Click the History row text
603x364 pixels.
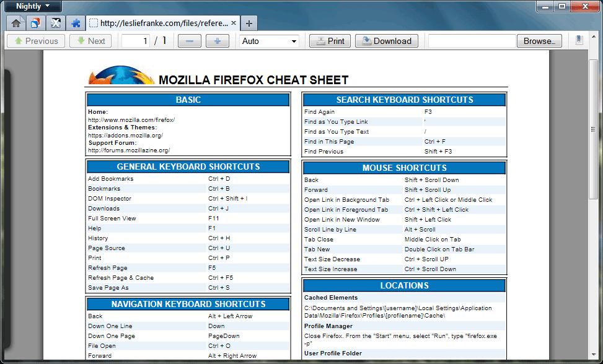point(98,238)
